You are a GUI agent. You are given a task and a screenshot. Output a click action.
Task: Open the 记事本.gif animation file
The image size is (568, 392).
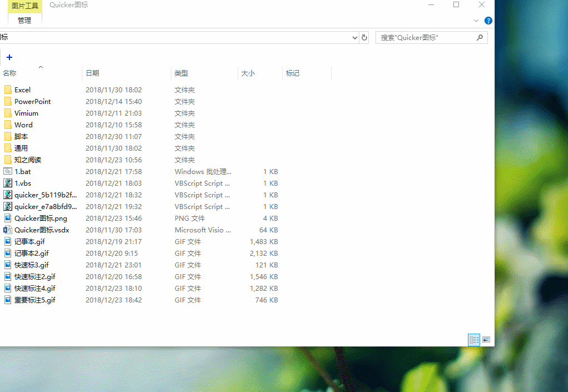pyautogui.click(x=27, y=241)
